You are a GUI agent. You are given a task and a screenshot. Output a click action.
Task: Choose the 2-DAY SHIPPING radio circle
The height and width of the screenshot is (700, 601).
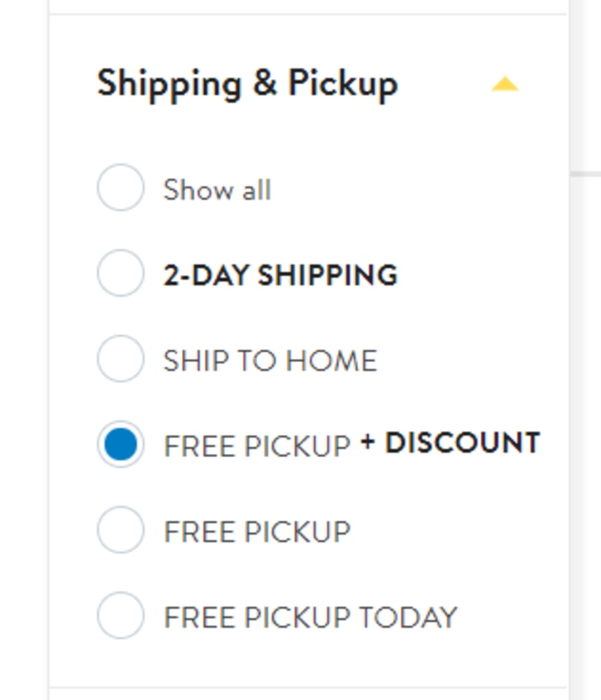(x=120, y=274)
